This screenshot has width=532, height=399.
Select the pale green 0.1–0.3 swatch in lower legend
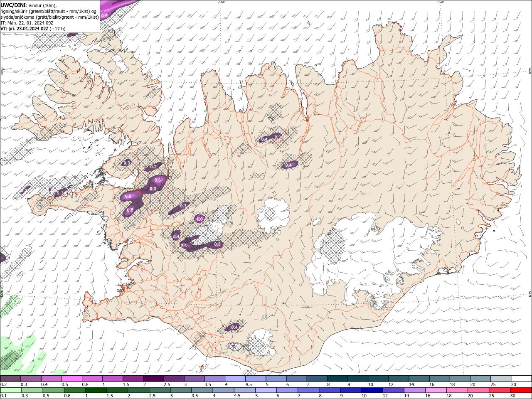(x=11, y=390)
